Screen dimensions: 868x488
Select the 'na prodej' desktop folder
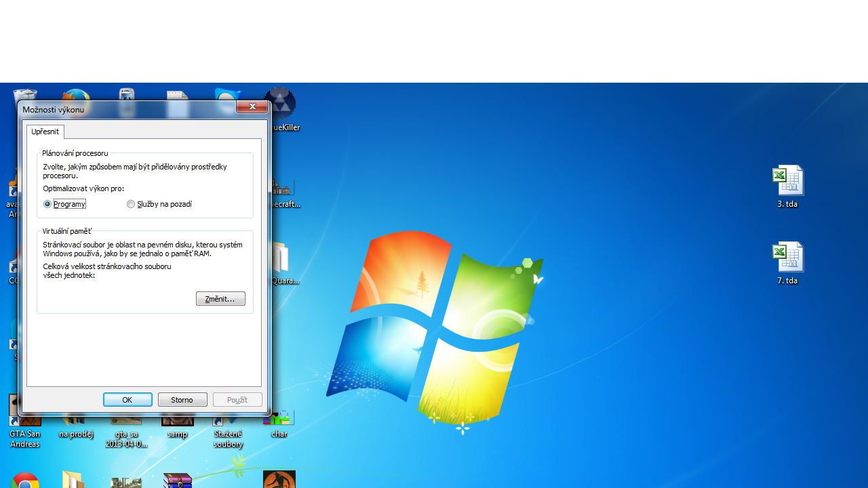point(76,427)
